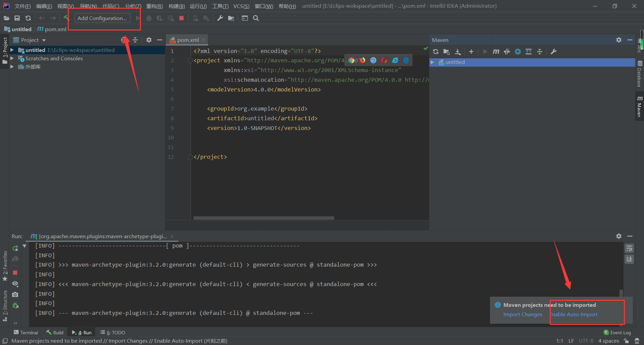
Task: Toggle the eye view mode in Run panel
Action: [x=15, y=284]
